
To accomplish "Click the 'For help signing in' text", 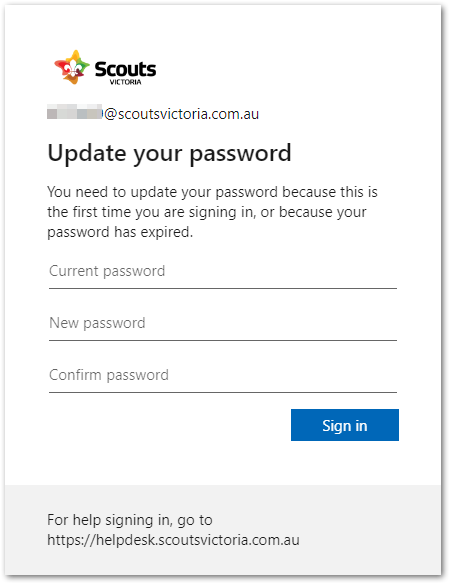I will coord(130,520).
